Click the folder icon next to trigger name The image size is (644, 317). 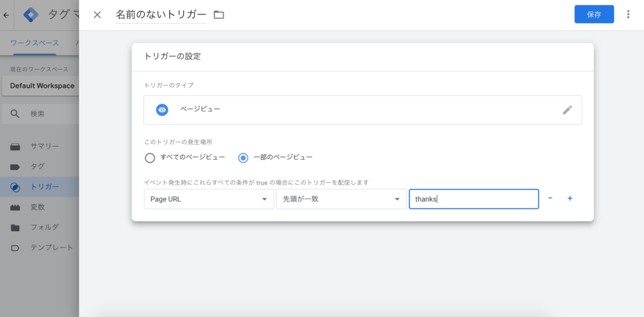(x=219, y=14)
